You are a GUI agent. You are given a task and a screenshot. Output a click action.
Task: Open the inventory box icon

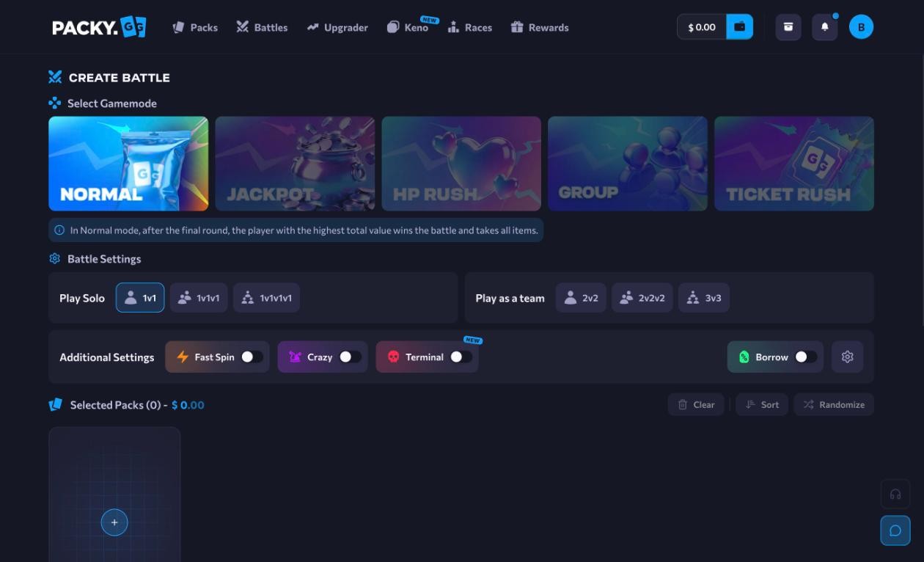pos(788,27)
